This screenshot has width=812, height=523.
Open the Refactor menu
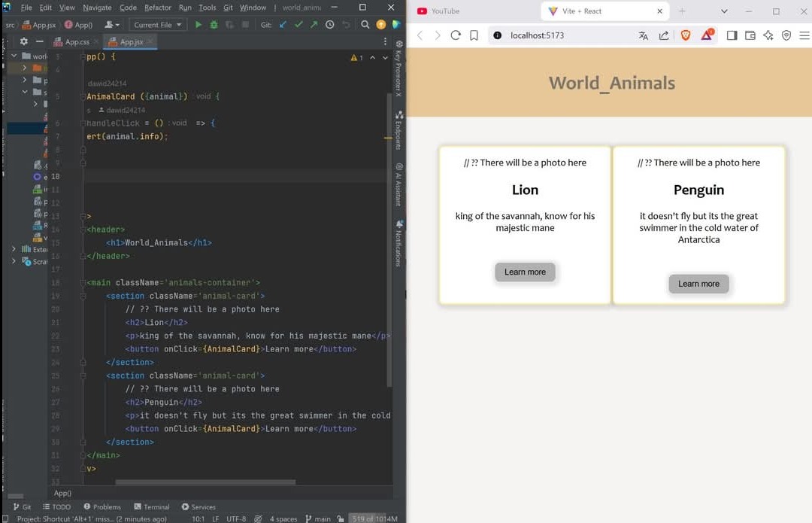pyautogui.click(x=158, y=8)
